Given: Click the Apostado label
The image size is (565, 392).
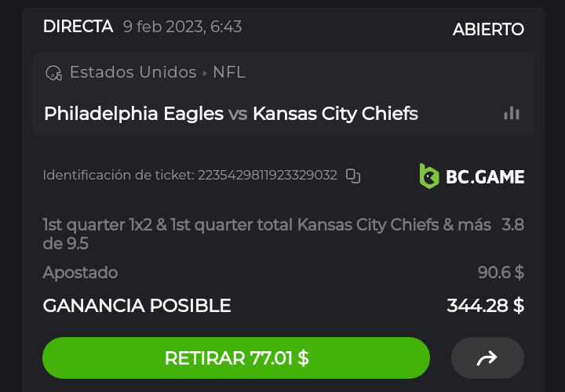Looking at the screenshot, I should click(80, 273).
